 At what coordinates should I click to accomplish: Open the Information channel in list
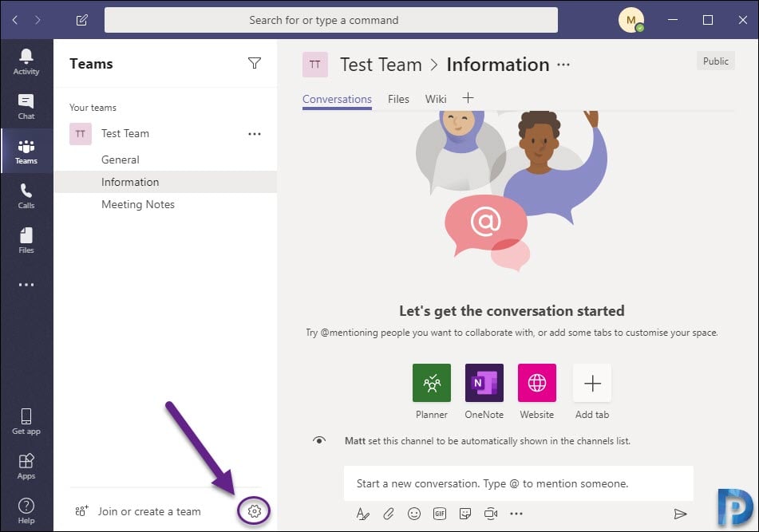click(165, 182)
